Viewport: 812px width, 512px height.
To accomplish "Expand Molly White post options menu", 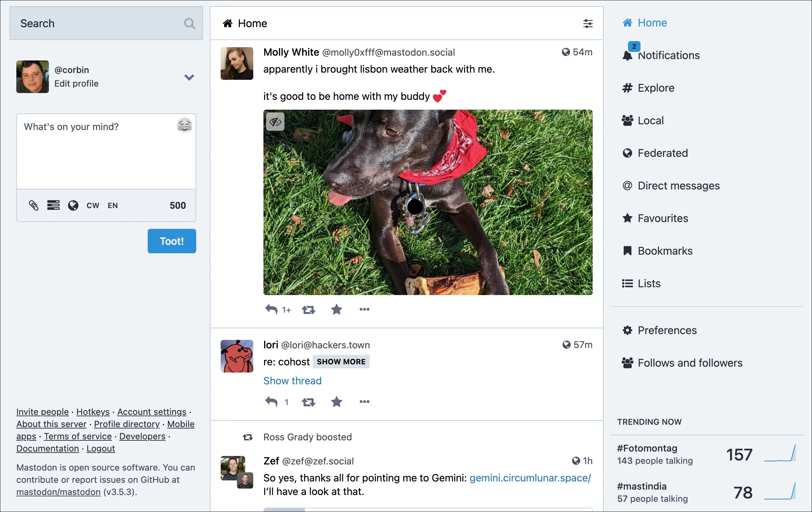I will [x=365, y=309].
